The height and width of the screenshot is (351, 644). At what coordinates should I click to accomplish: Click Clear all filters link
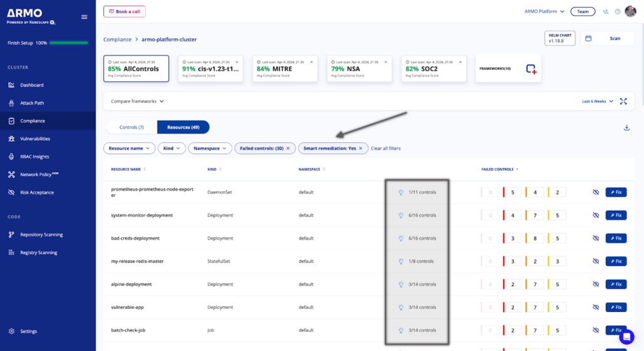click(x=386, y=148)
